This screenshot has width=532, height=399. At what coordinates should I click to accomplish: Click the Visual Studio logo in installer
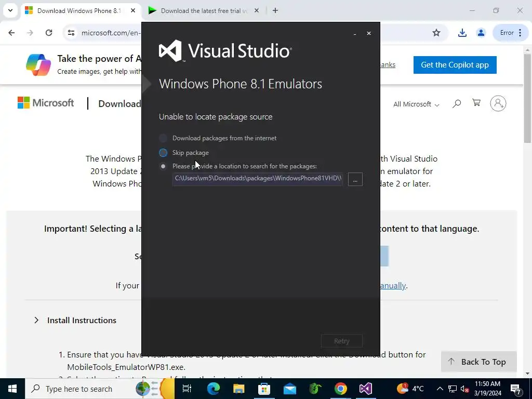coord(225,51)
